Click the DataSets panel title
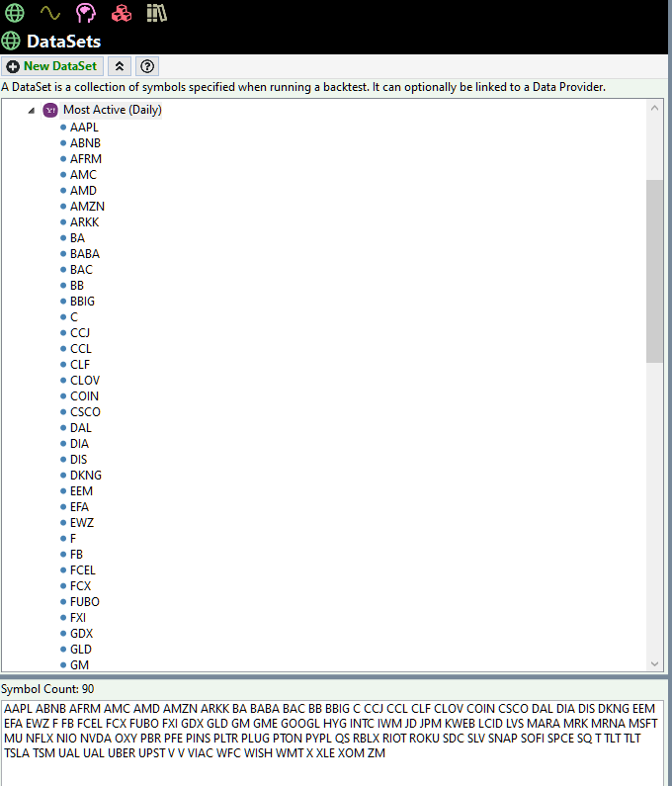Image resolution: width=672 pixels, height=786 pixels. coord(63,42)
